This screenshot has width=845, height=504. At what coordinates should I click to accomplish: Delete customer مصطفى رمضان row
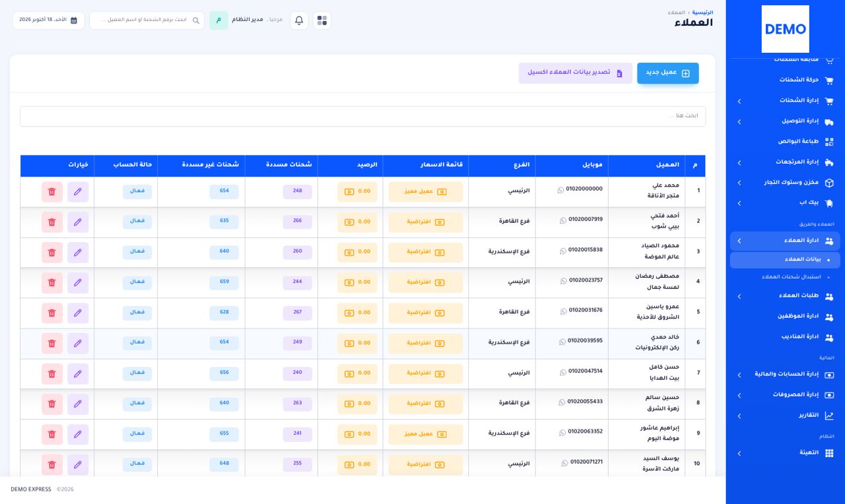(x=52, y=282)
